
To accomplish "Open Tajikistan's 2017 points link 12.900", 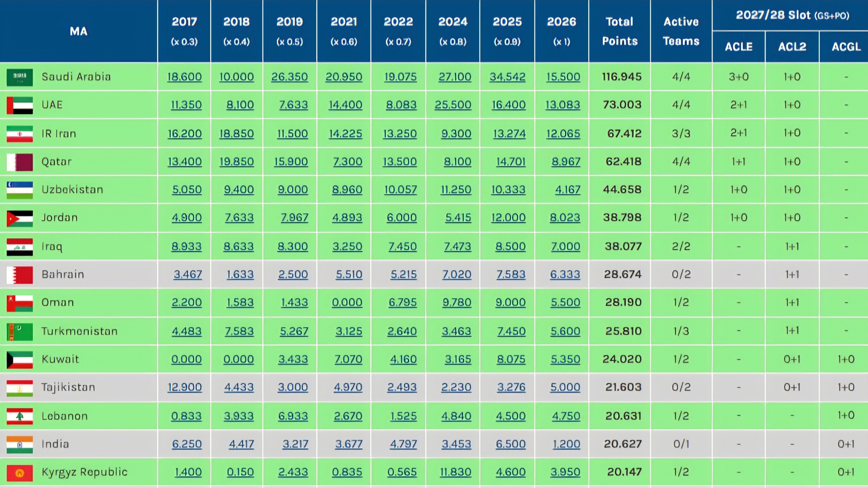I will tap(184, 387).
